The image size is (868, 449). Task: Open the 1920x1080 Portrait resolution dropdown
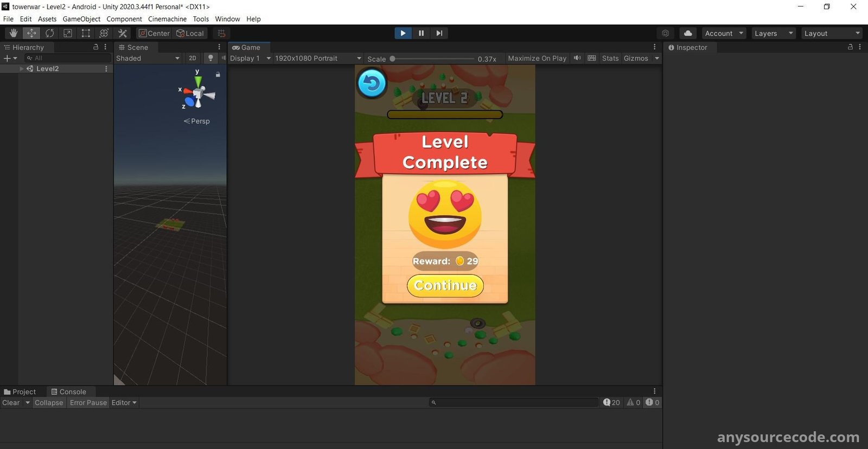tap(318, 58)
